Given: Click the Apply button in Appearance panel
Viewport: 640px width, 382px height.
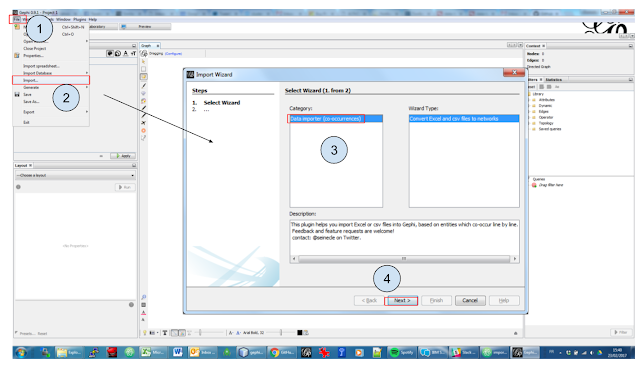Looking at the screenshot, I should tap(123, 156).
